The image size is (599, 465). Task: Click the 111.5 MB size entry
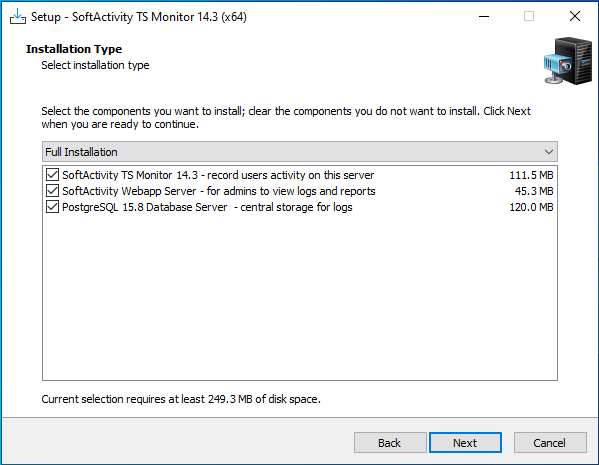click(x=531, y=175)
